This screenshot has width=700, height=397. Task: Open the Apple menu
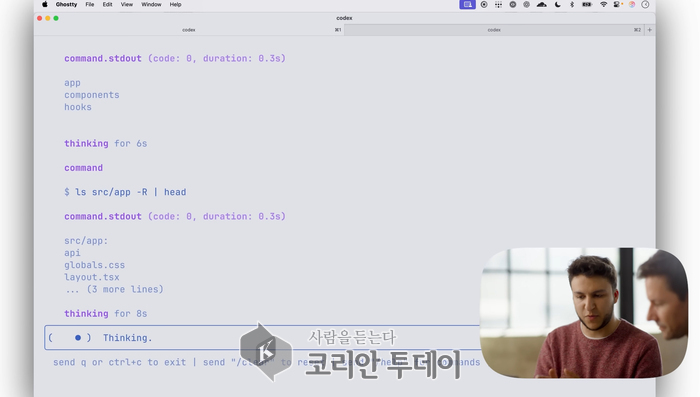point(45,4)
